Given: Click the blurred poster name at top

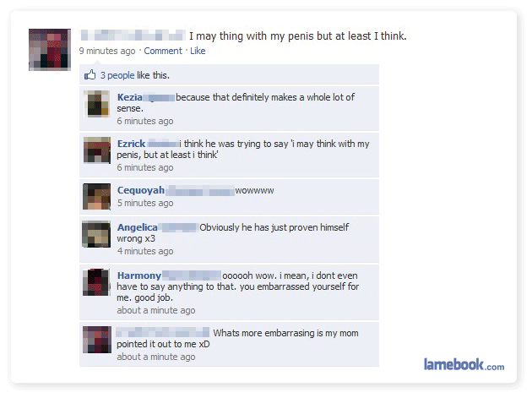Looking at the screenshot, I should pyautogui.click(x=133, y=35).
